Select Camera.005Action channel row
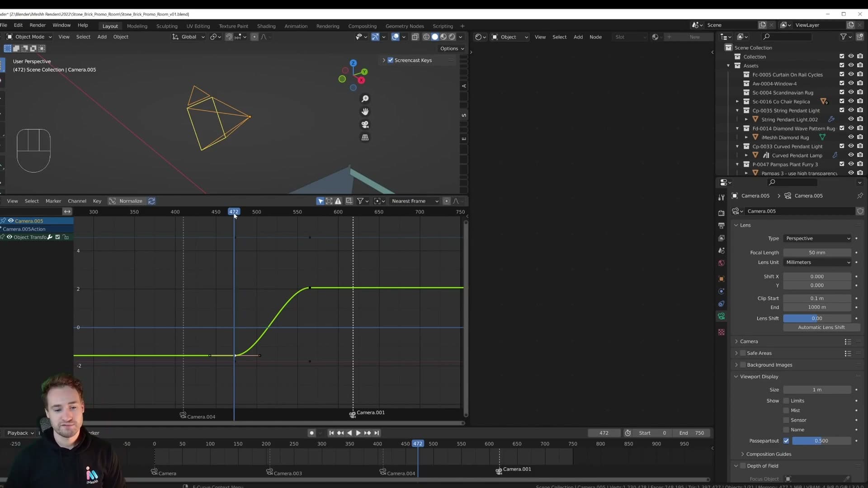Screen dimensions: 868x488 pos(37,229)
